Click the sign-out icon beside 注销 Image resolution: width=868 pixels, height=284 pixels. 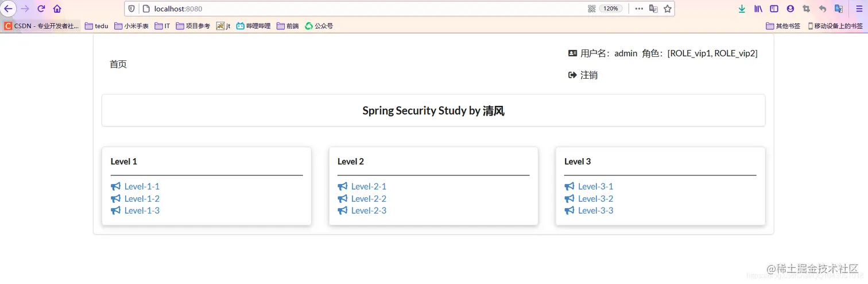[x=572, y=75]
